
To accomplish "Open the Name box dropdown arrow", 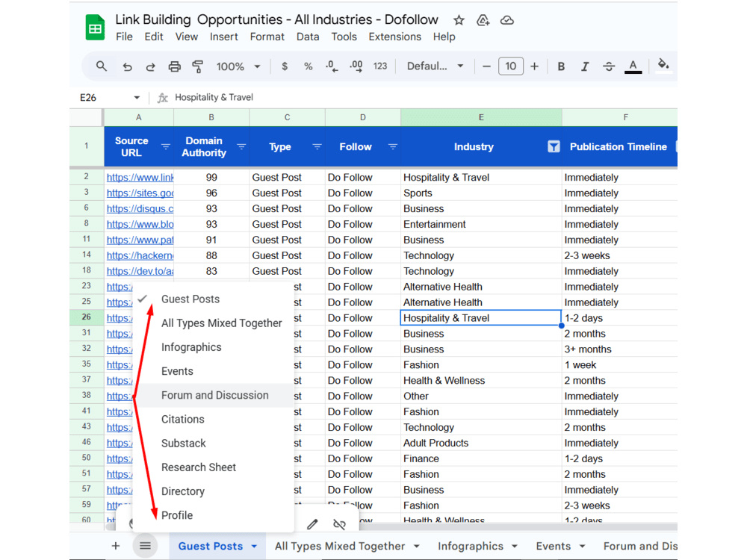I will (137, 98).
